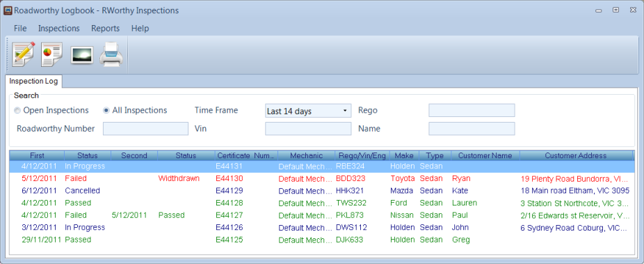
Task: Sort by the Certificate Num... column header
Action: [x=246, y=156]
